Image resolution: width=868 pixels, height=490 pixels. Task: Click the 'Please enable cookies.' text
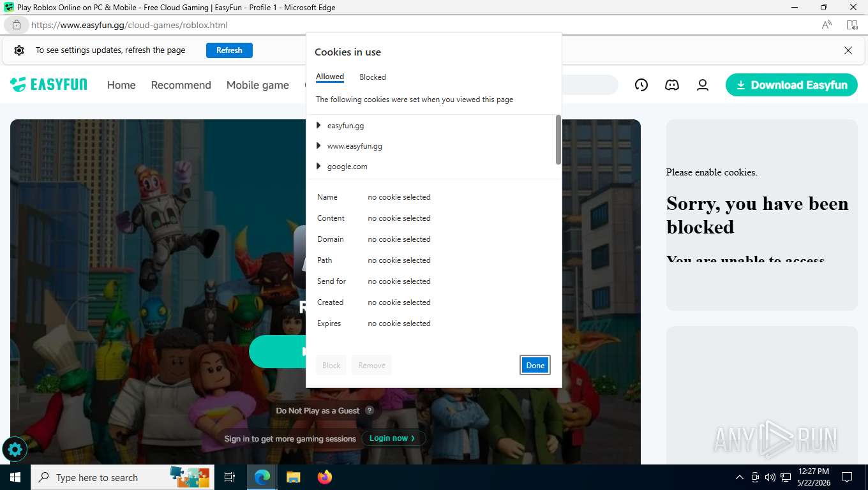click(712, 172)
